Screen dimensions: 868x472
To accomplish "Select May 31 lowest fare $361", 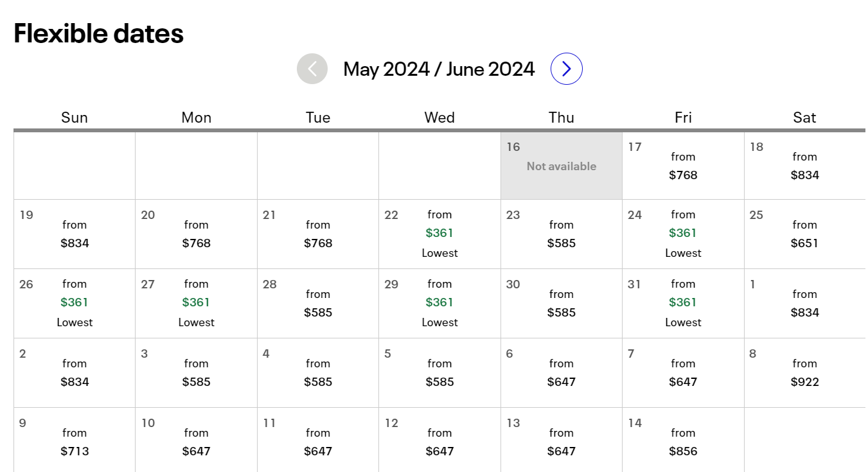I will (x=683, y=303).
